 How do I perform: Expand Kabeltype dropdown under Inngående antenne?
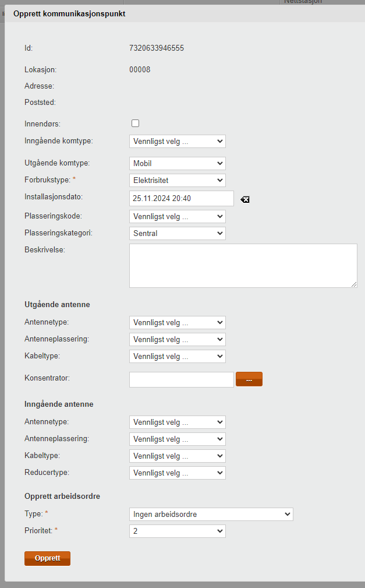pyautogui.click(x=177, y=456)
